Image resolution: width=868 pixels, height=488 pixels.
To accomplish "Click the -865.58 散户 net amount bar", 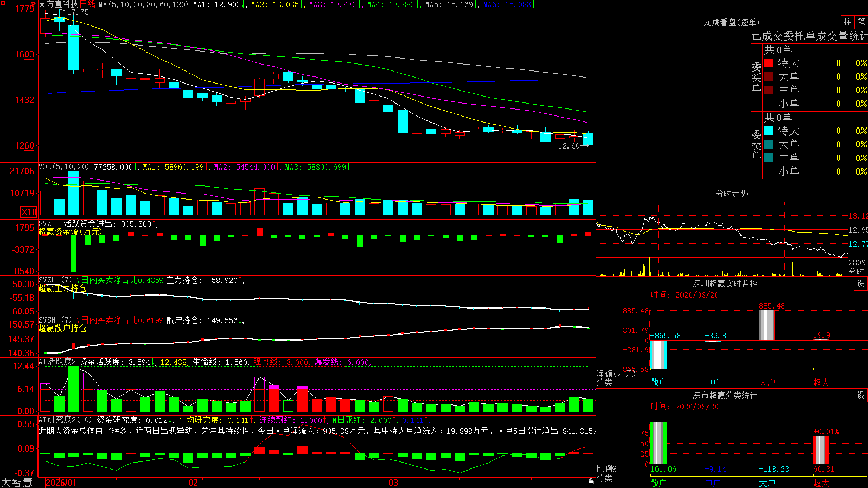I will (x=659, y=355).
